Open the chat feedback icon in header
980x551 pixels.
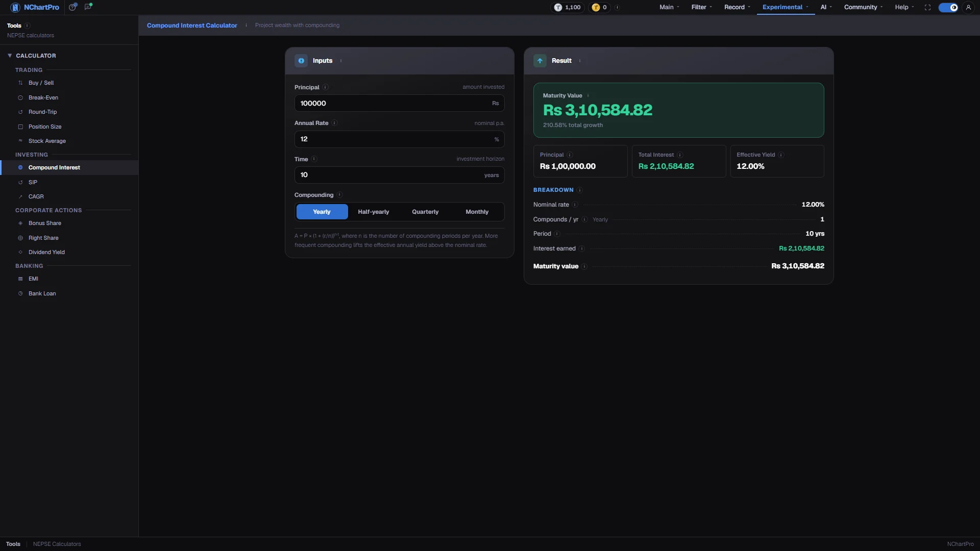[x=88, y=7]
